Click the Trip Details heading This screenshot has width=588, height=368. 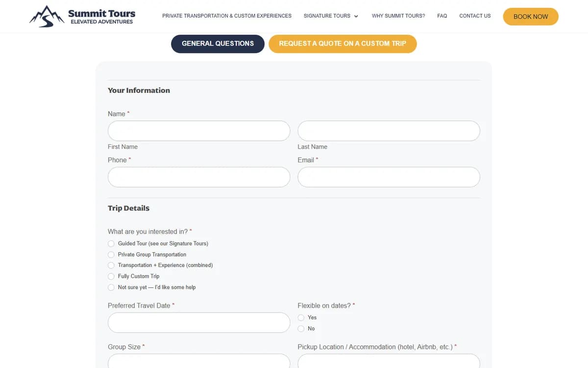128,208
